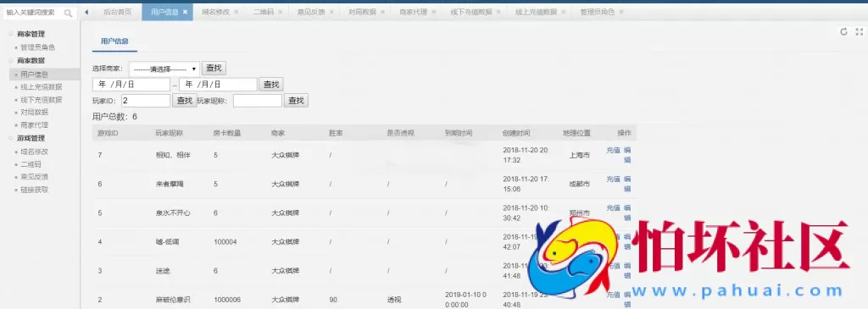Close the 对局数据 tab

point(382,12)
